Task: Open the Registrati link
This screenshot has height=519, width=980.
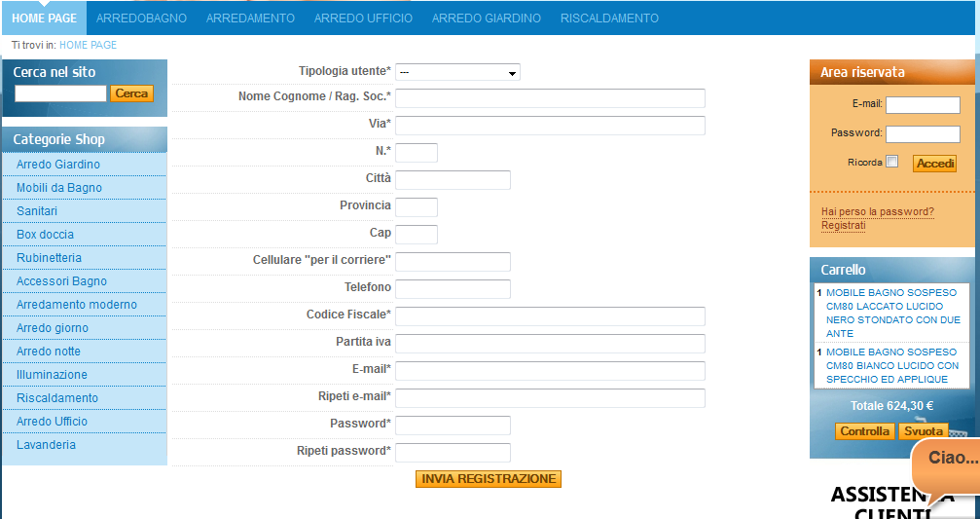Action: click(843, 225)
